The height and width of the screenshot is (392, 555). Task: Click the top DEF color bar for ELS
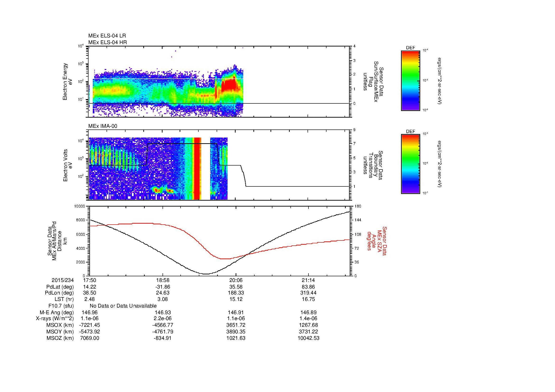tap(410, 80)
